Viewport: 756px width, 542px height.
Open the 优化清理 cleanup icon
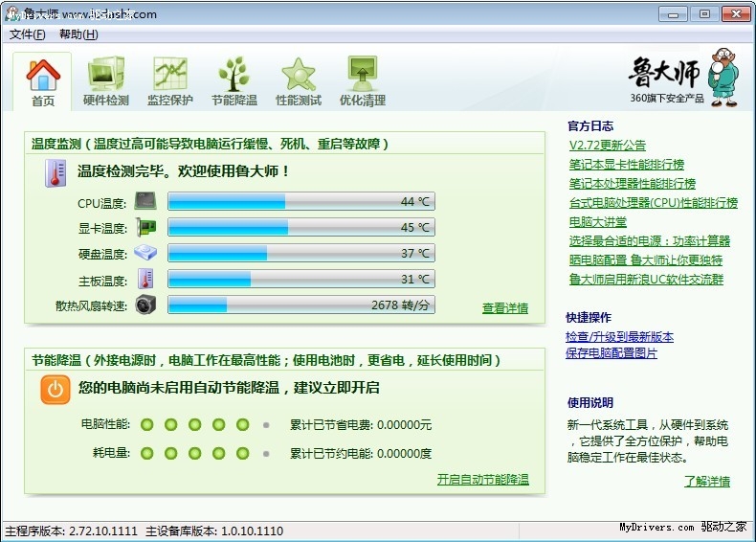tap(362, 75)
